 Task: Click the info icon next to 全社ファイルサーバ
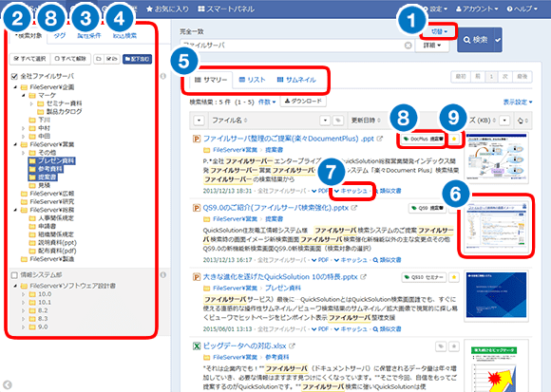[x=163, y=76]
